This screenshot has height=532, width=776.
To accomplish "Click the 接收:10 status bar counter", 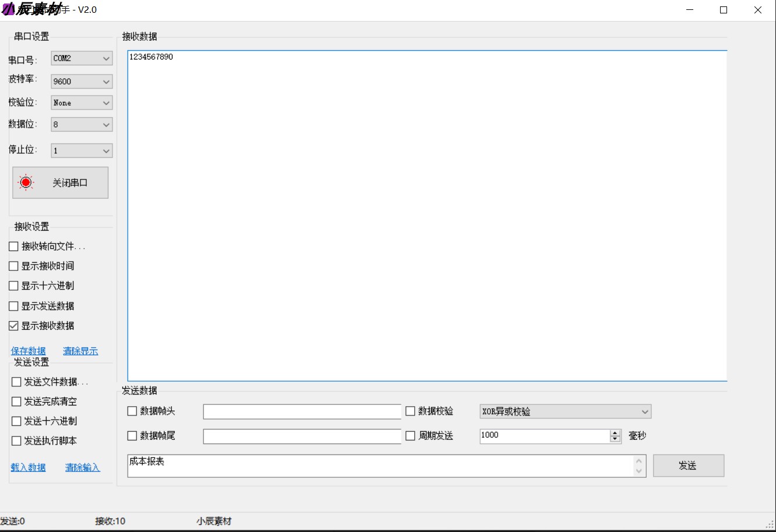I will [x=110, y=521].
